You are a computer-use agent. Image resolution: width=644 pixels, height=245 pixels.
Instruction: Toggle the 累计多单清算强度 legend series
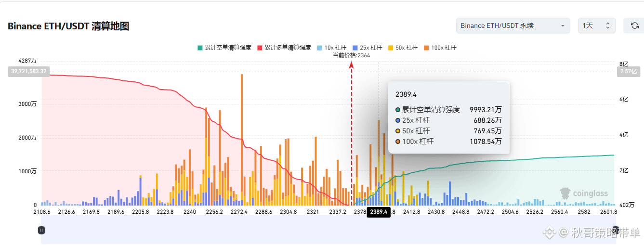tap(284, 48)
